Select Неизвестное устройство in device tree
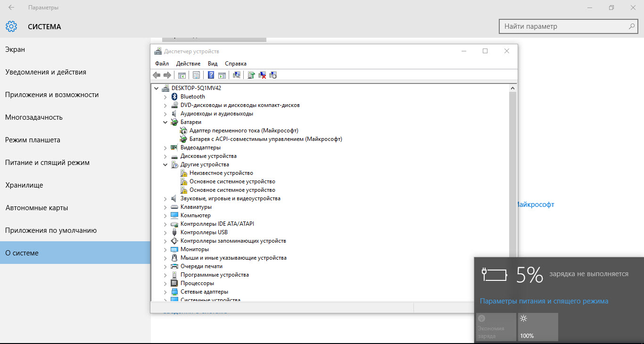644x344 pixels. [x=221, y=173]
